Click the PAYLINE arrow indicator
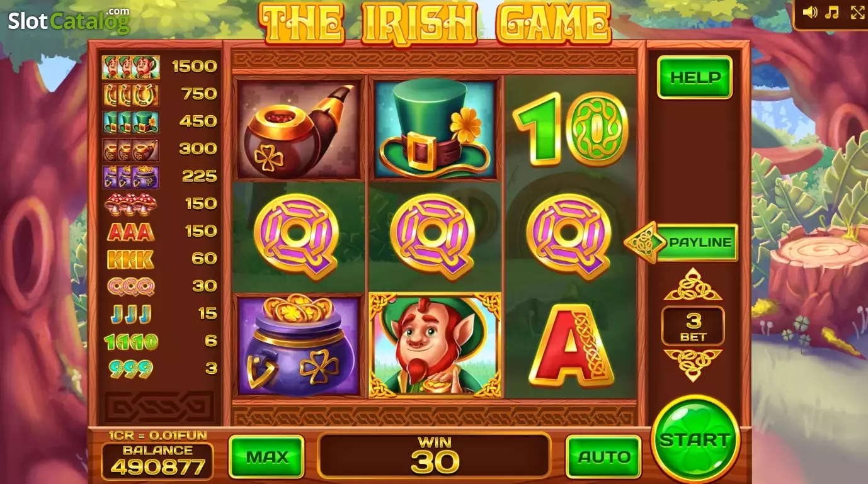 click(x=681, y=242)
